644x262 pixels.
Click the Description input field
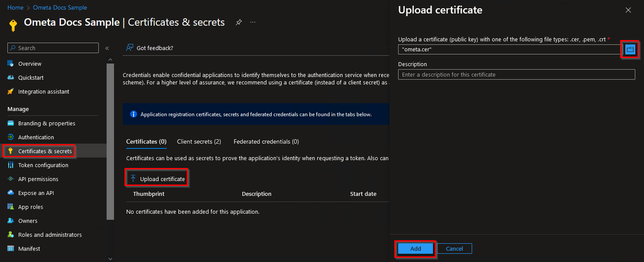[x=517, y=74]
